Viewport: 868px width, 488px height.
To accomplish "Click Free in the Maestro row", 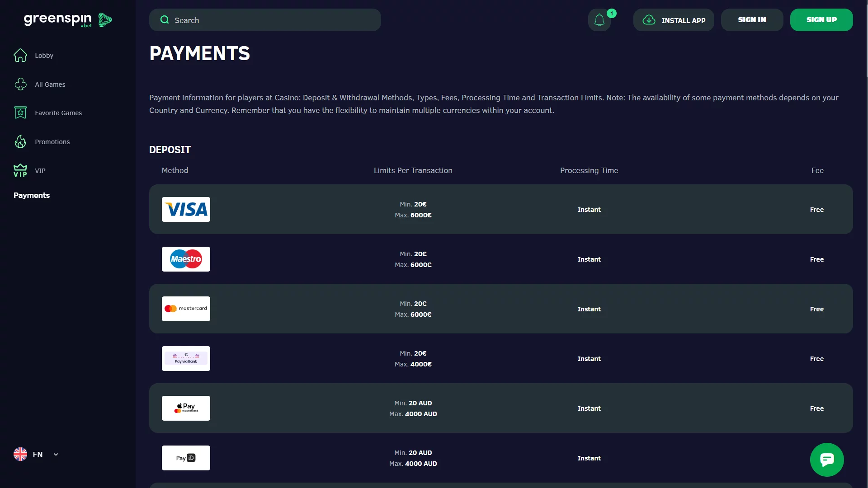I will pos(817,259).
